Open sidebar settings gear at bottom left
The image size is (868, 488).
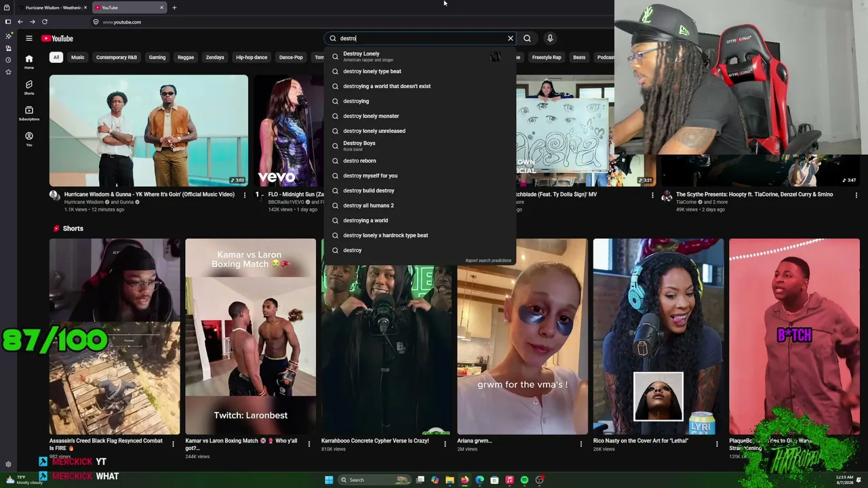pos(8,464)
